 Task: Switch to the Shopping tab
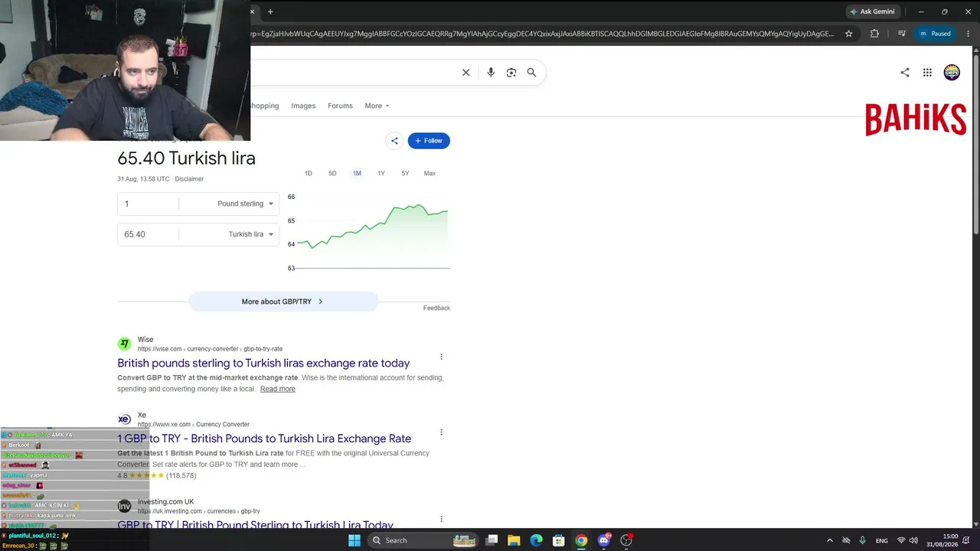(264, 106)
